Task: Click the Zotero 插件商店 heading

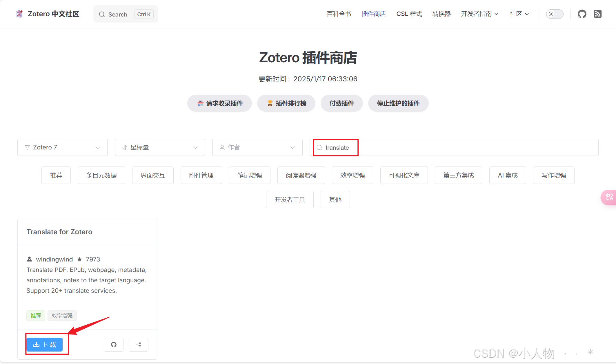Action: 308,58
